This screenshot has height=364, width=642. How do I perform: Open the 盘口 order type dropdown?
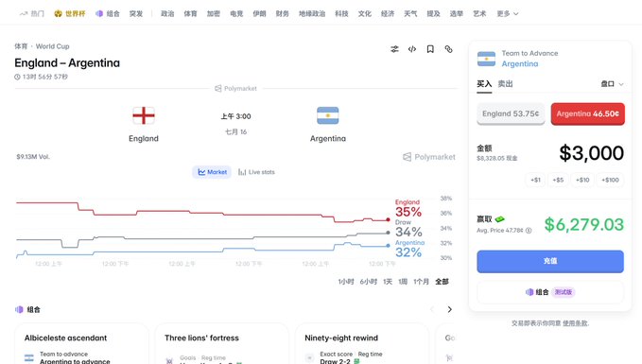click(x=612, y=84)
